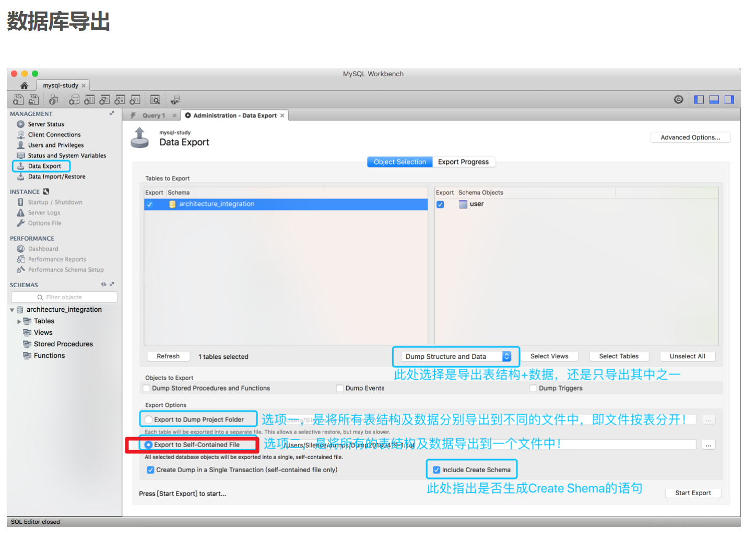The image size is (756, 539).
Task: Toggle the bottom output panel icon
Action: 714,99
